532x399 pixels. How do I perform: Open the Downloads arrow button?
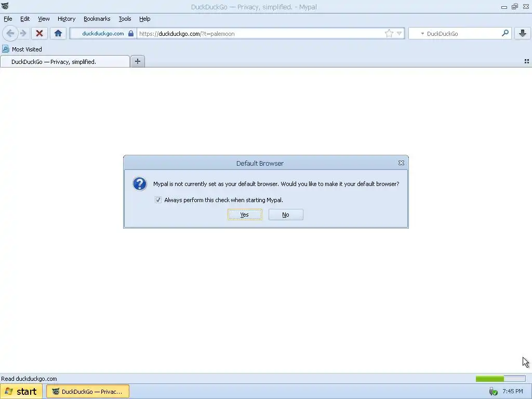(523, 33)
